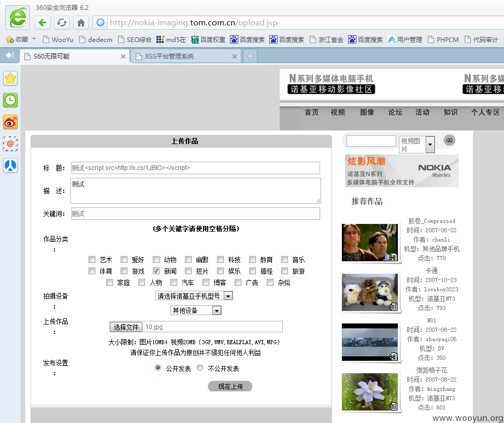
Task: Open the N81 video thumbnail
Action: 370,342
